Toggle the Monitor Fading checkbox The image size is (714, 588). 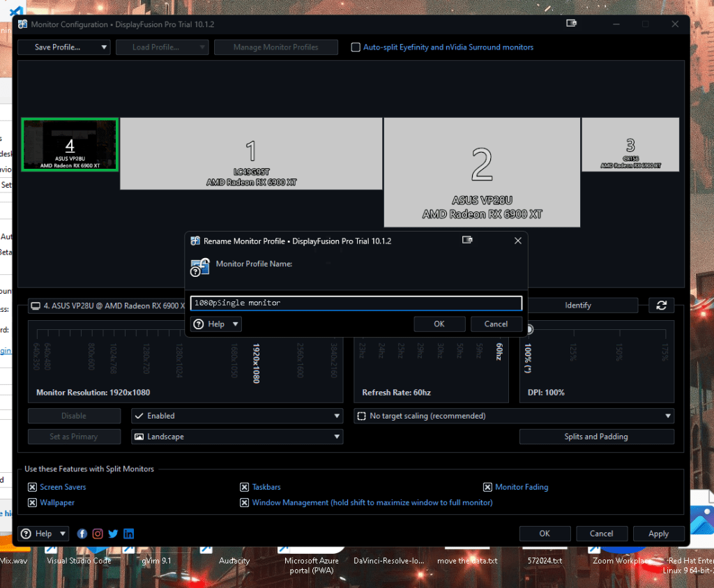coord(487,488)
